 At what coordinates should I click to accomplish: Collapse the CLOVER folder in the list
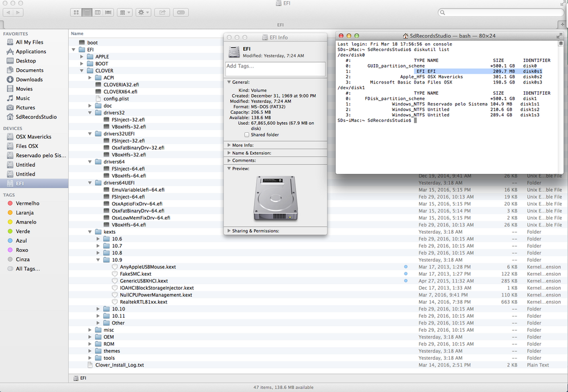(x=83, y=71)
